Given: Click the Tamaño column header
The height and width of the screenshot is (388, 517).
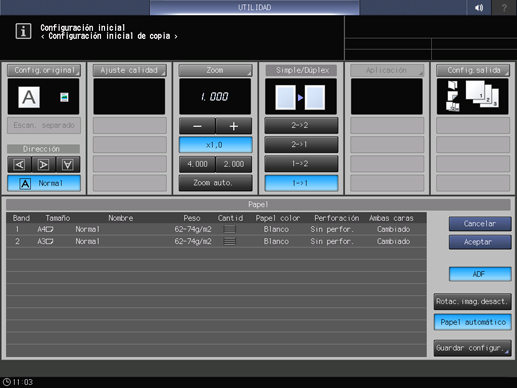Looking at the screenshot, I should click(58, 218).
